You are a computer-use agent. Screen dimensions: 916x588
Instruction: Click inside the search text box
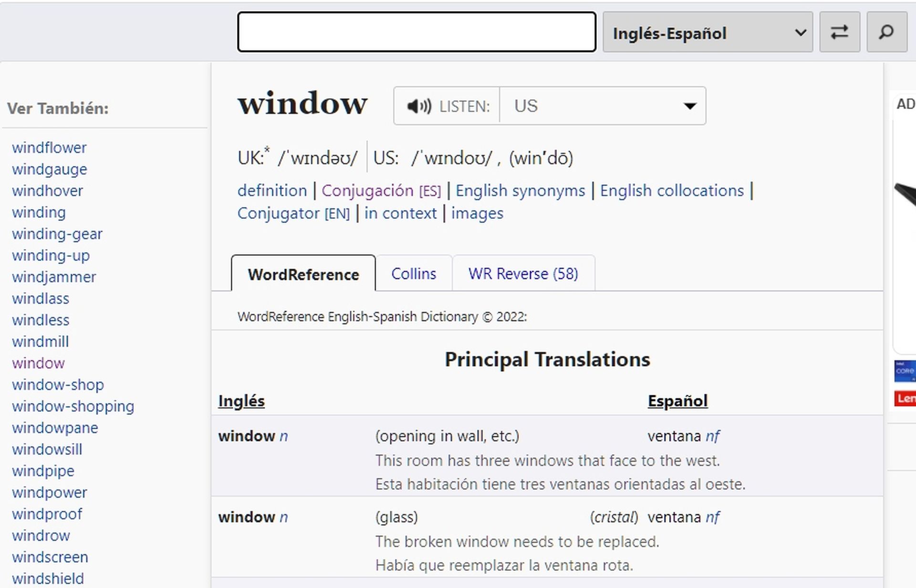(x=416, y=32)
